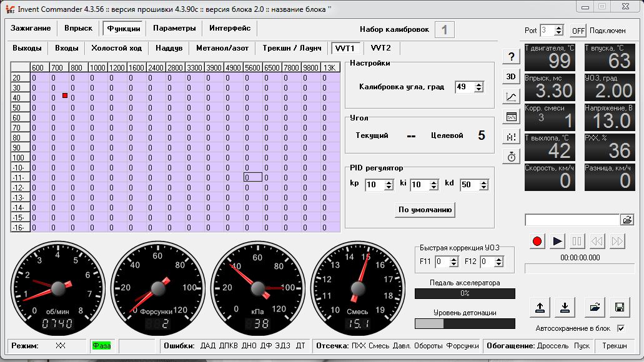
Task: Click the scatter dots icon
Action: pyautogui.click(x=511, y=137)
